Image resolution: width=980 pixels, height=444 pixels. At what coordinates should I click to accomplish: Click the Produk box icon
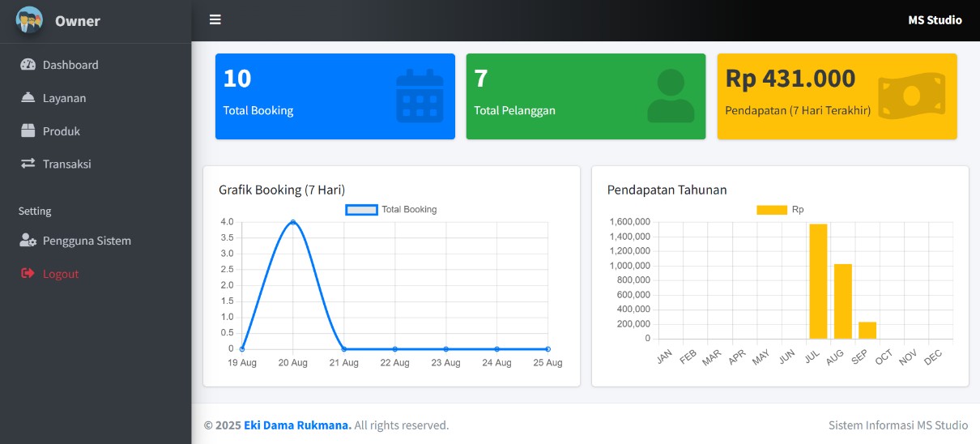tap(28, 130)
